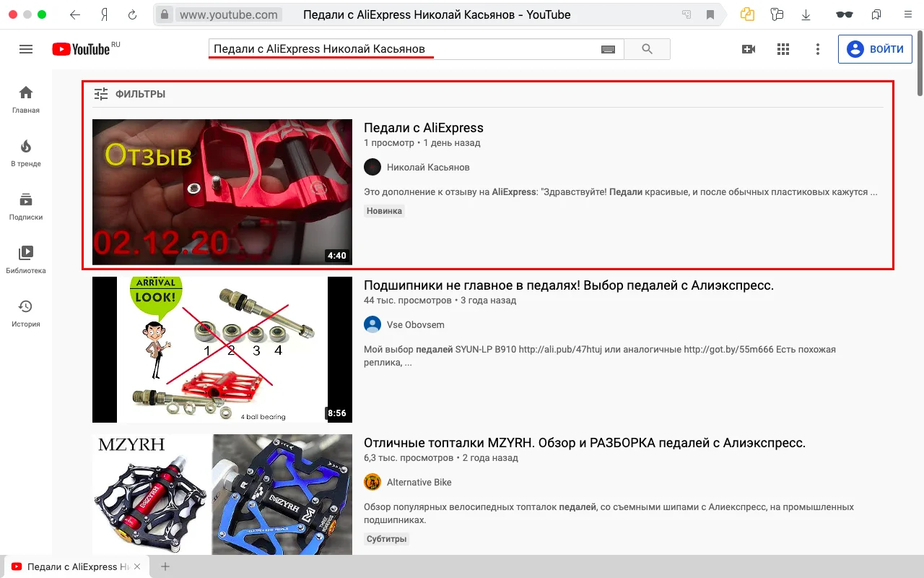Viewport: 924px width, 578px height.
Task: Open Библиотека in the sidebar
Action: pos(26,260)
